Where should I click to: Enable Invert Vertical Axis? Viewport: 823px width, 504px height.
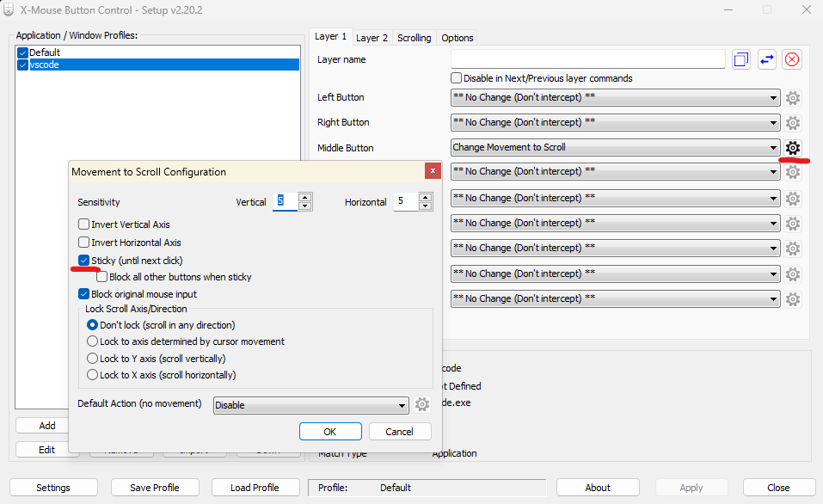[84, 226]
